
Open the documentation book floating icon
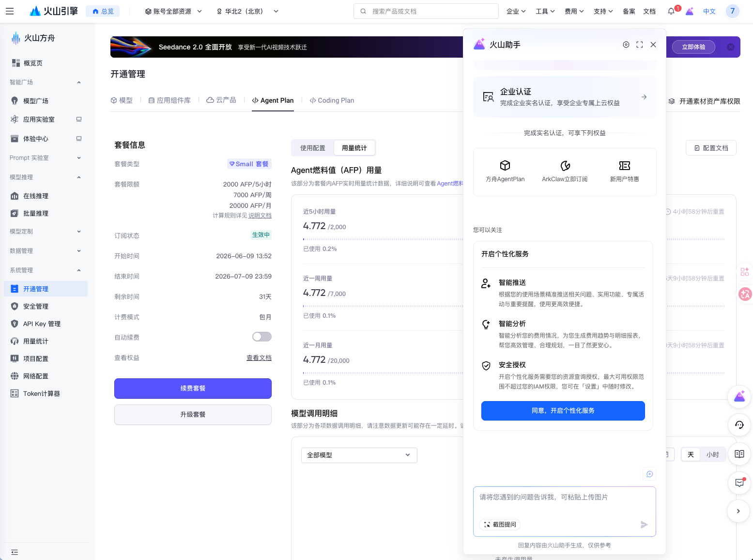739,454
